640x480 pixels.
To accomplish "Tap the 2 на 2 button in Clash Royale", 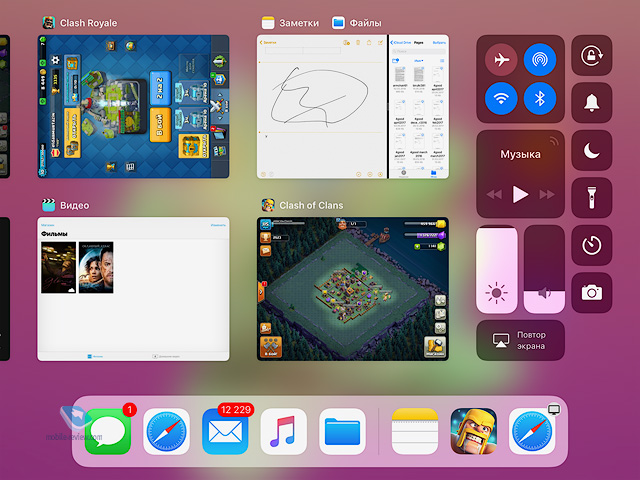I will 160,88.
